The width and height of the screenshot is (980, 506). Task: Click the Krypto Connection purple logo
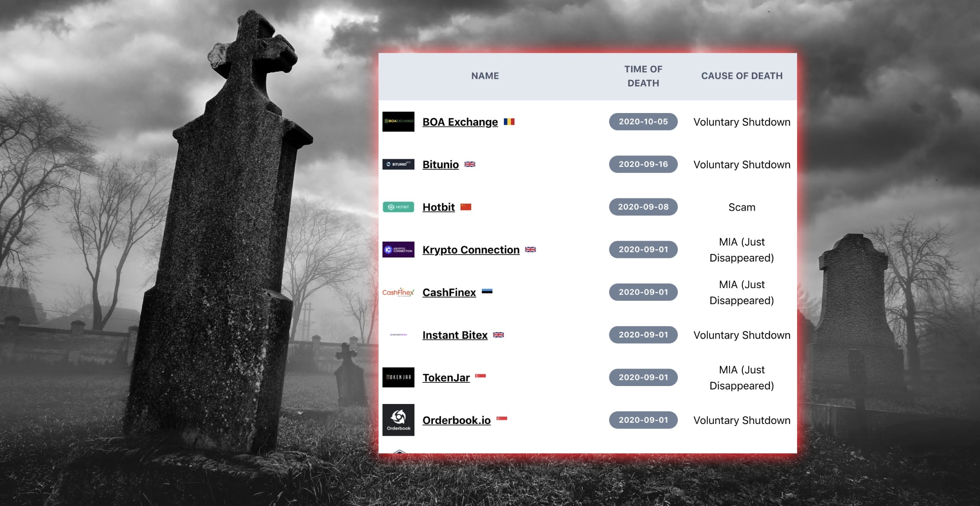[398, 249]
